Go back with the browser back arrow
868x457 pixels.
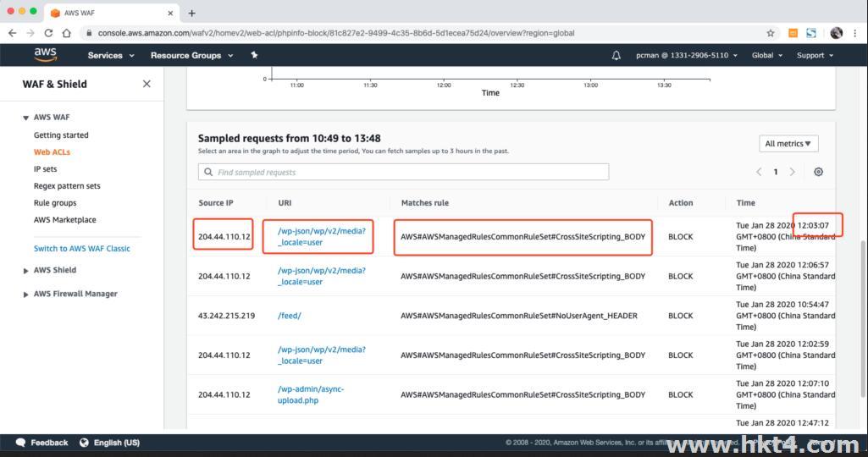12,33
